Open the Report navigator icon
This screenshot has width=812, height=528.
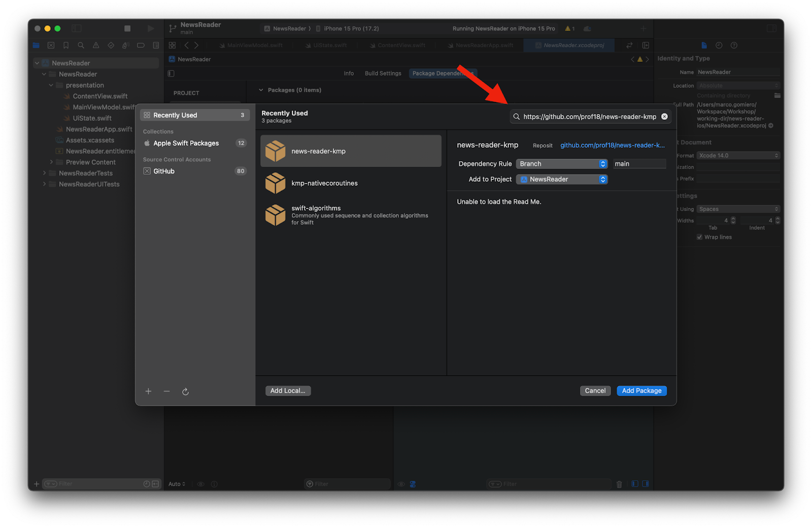click(x=156, y=45)
